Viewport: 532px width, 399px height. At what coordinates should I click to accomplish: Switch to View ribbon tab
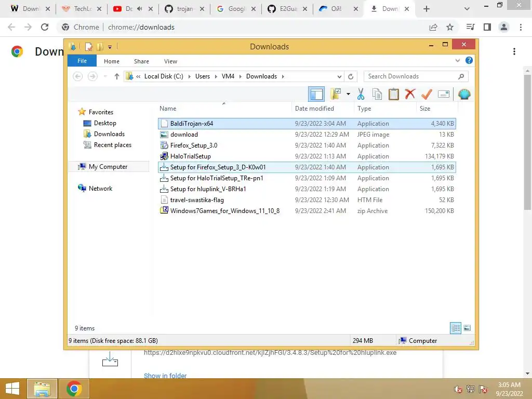pos(170,61)
